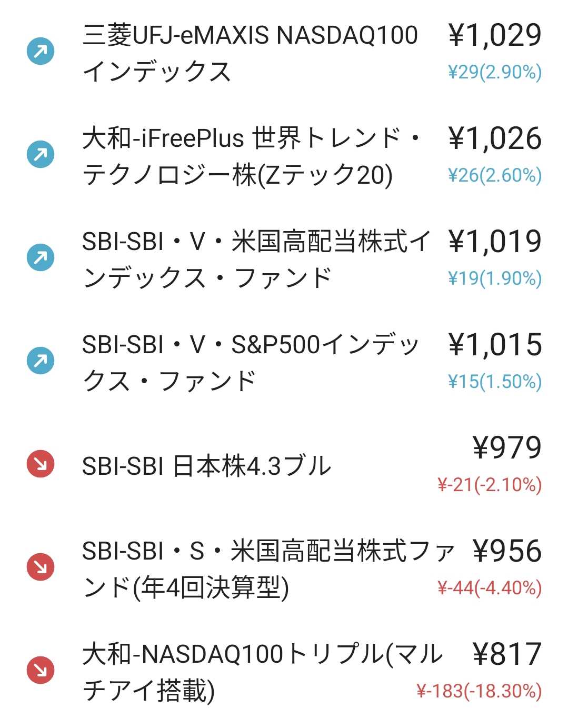Tap the red down-arrow beside SBI・S・米国高配当株式ファンド
This screenshot has height=728, width=568.
tap(41, 567)
